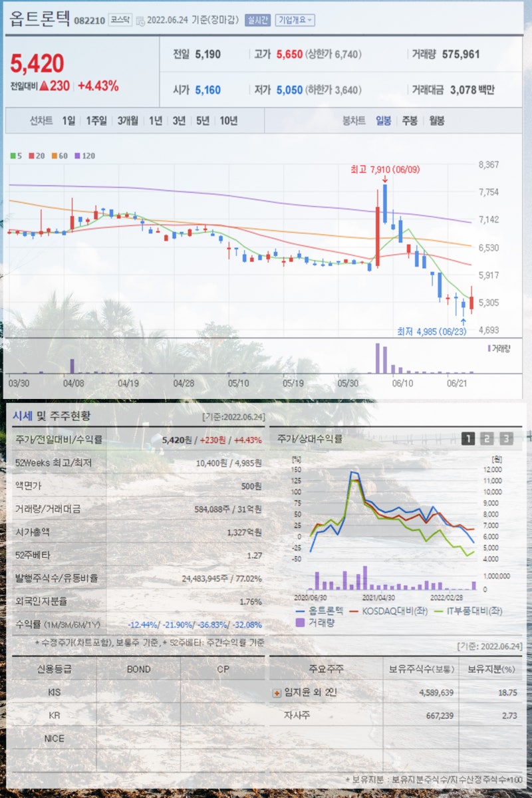This screenshot has width=532, height=798.
Task: Click the 거래량 value 575,961
Action: coord(460,55)
